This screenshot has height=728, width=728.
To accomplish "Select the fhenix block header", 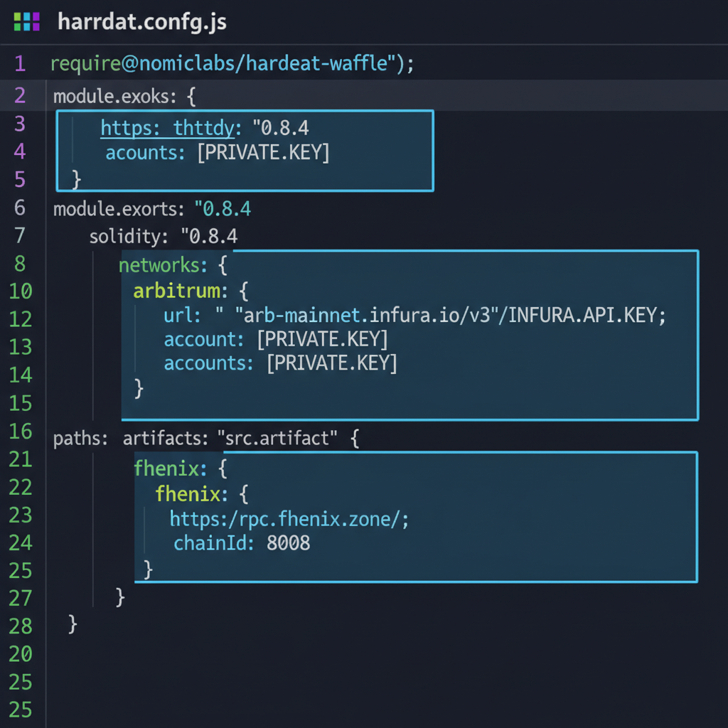I will [x=176, y=469].
